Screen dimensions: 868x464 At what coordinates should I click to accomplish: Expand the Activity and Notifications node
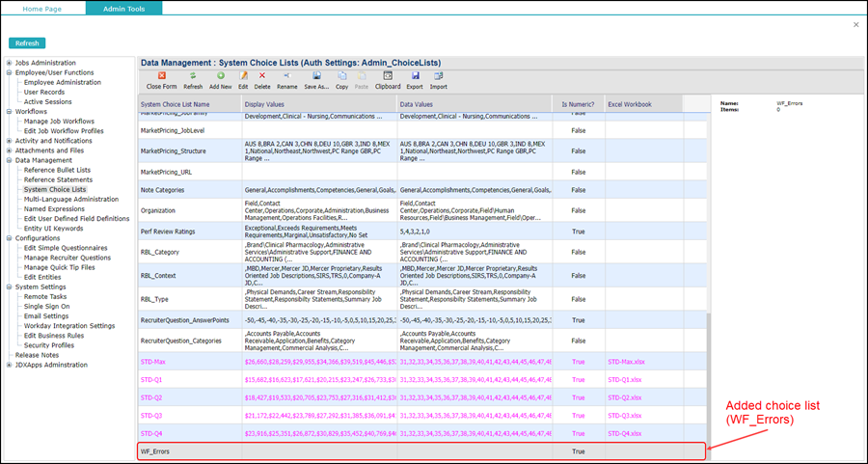(x=10, y=141)
